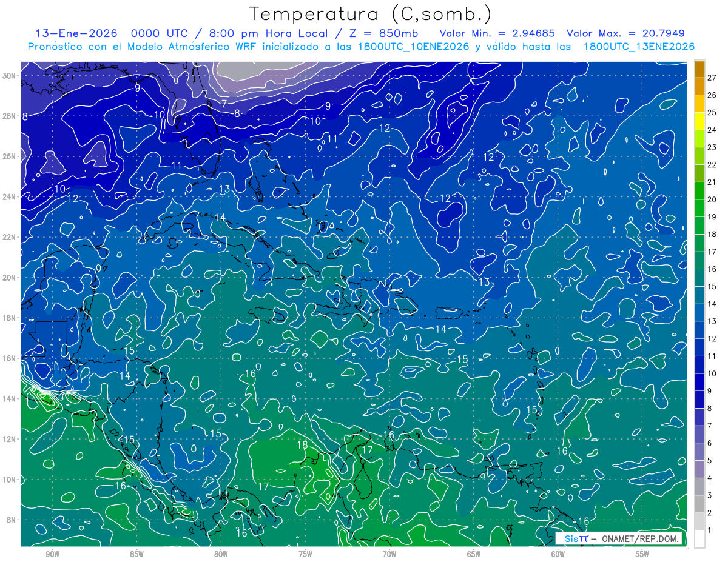
Task: Click legend value 1 on color scale
Action: click(x=710, y=530)
